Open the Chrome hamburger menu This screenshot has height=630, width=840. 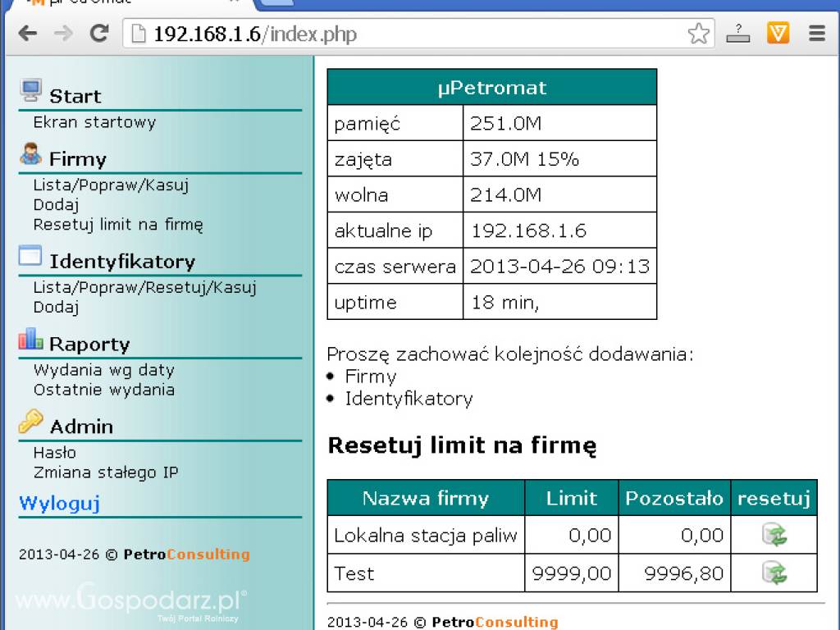[x=816, y=33]
